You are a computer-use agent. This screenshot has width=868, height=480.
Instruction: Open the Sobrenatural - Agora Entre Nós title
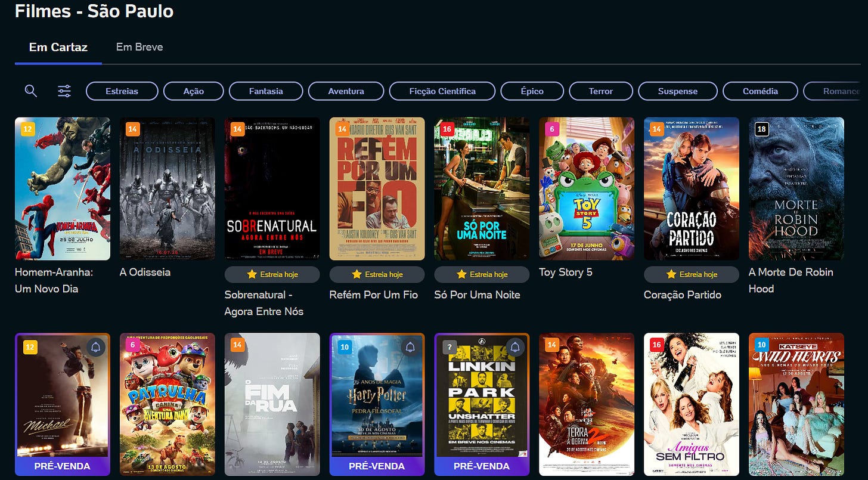click(264, 303)
